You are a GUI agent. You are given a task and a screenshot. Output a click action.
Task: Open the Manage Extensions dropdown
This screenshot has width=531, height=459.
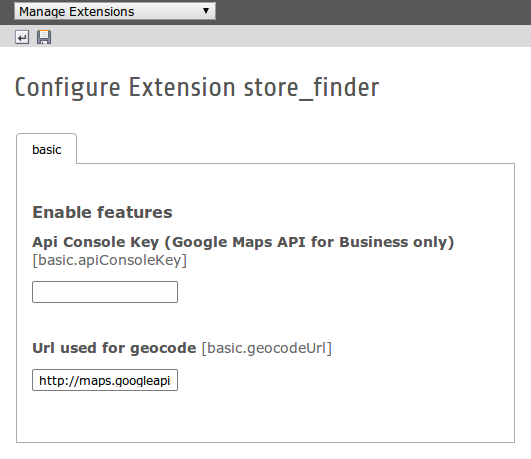[115, 11]
